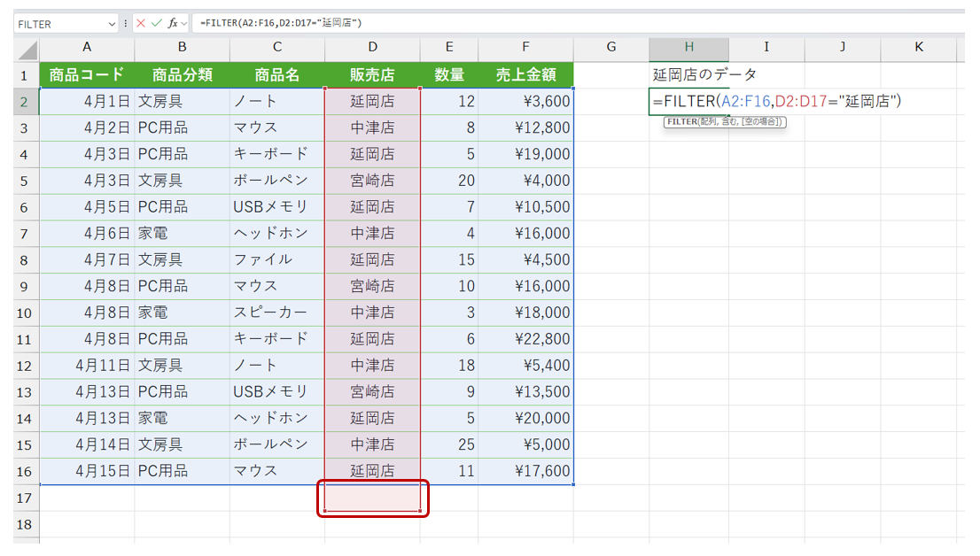Click the ファイル product name cell
Image resolution: width=980 pixels, height=556 pixels.
277,260
